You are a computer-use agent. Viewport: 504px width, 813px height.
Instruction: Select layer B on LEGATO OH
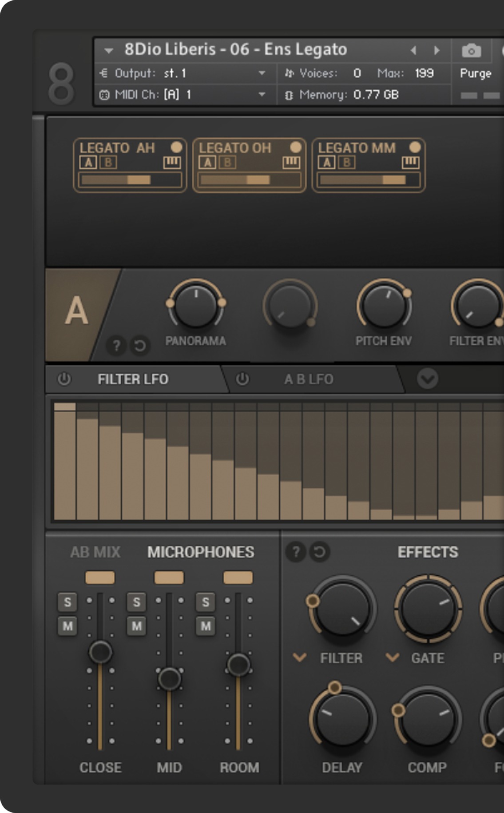[x=227, y=163]
